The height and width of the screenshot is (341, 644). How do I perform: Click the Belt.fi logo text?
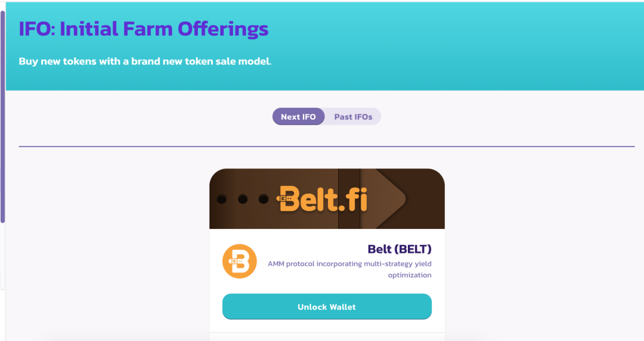[324, 198]
